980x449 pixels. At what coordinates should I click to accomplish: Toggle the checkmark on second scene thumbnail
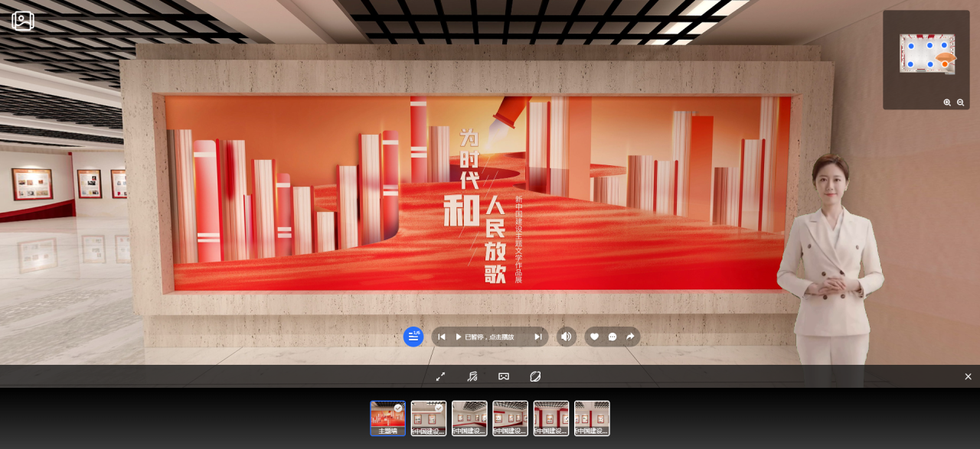click(x=439, y=408)
